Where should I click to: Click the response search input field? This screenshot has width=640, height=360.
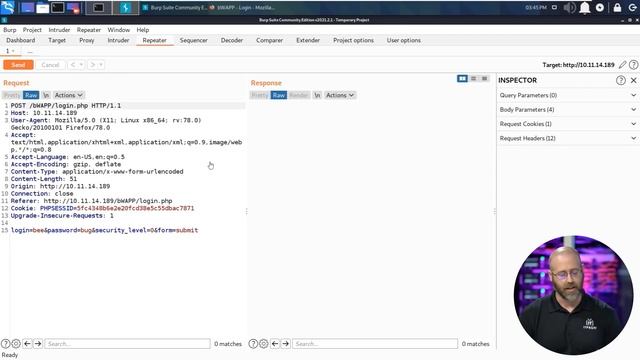tap(375, 344)
